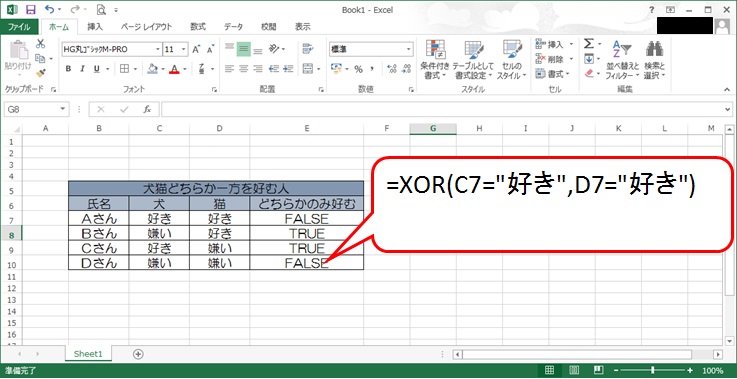
Task: Click the Insert cells button 挿入
Action: (555, 44)
